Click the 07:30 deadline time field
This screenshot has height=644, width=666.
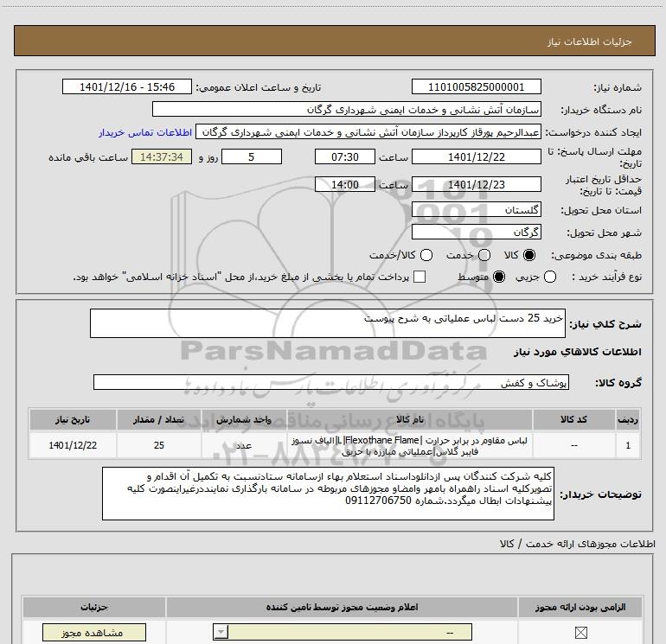[345, 156]
